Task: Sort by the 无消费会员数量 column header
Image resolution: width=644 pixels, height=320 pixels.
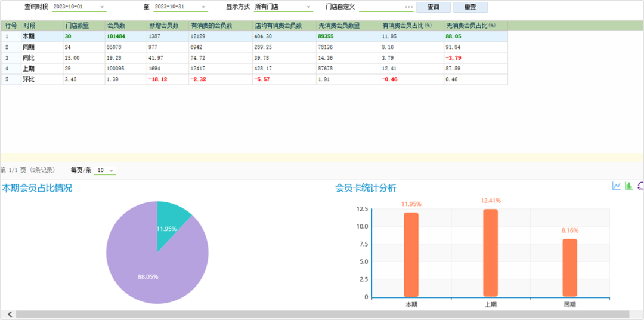Action: [348, 26]
